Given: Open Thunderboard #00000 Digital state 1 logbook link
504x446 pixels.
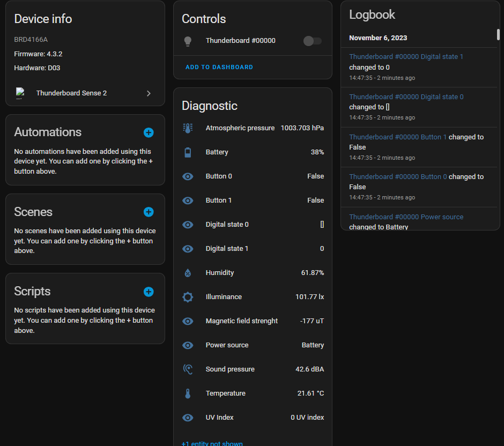Looking at the screenshot, I should (x=406, y=56).
